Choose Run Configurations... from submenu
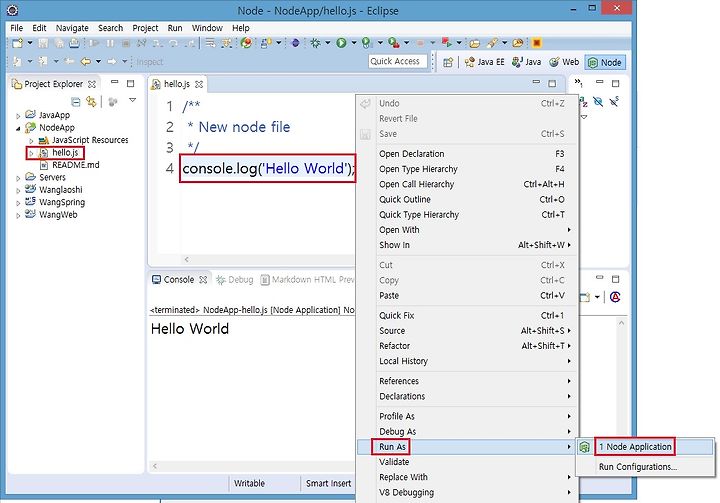Image resolution: width=720 pixels, height=503 pixels. click(646, 467)
